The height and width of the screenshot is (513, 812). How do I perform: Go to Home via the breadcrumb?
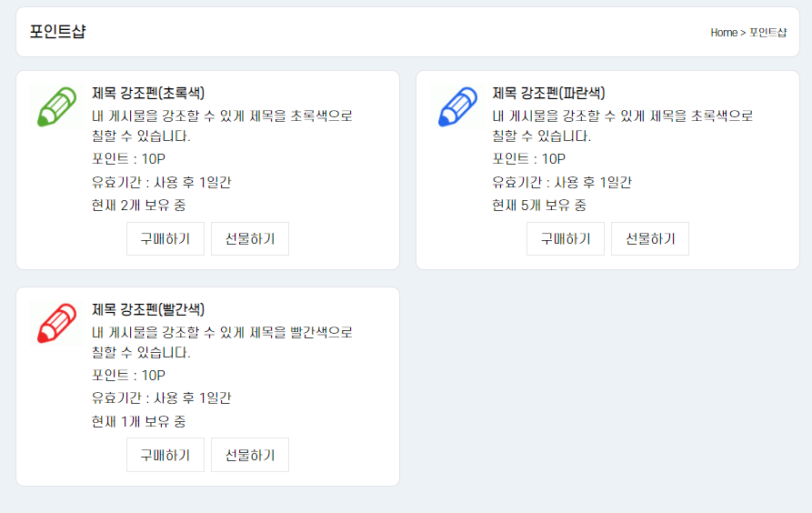point(724,33)
